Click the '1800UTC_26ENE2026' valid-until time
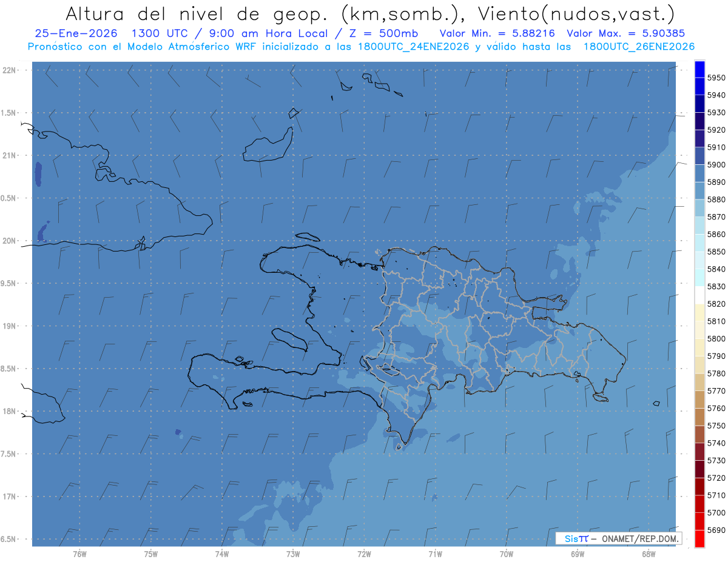Image resolution: width=728 pixels, height=562 pixels. (639, 47)
